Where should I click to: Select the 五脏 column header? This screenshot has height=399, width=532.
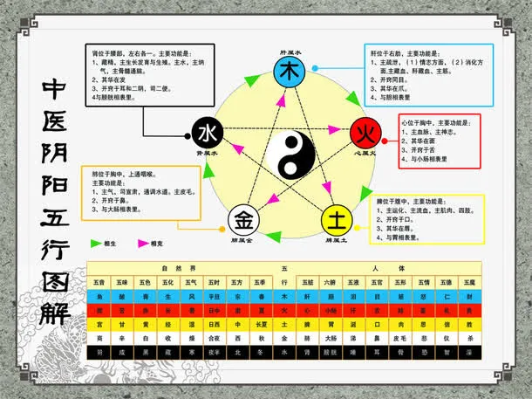tap(307, 283)
